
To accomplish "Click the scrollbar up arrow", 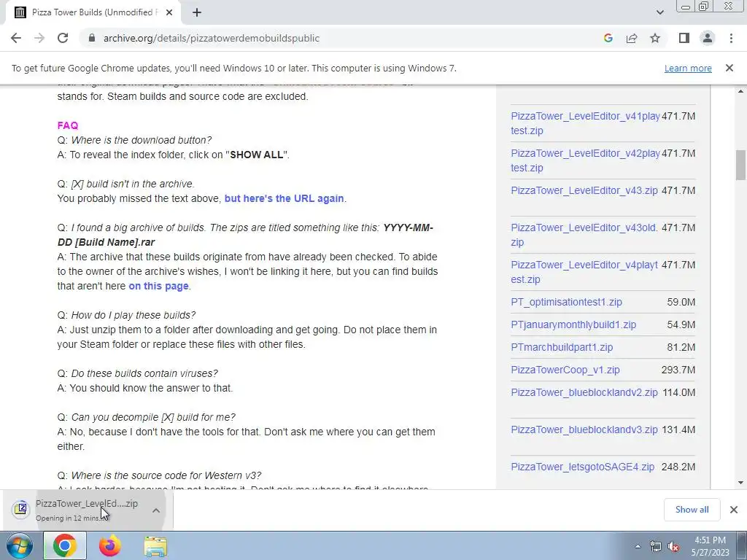I will coord(740,91).
